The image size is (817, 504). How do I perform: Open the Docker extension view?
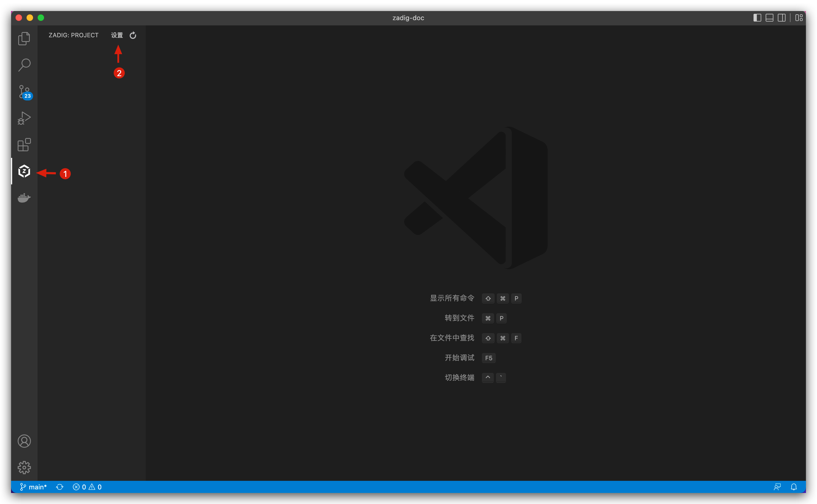(x=24, y=198)
